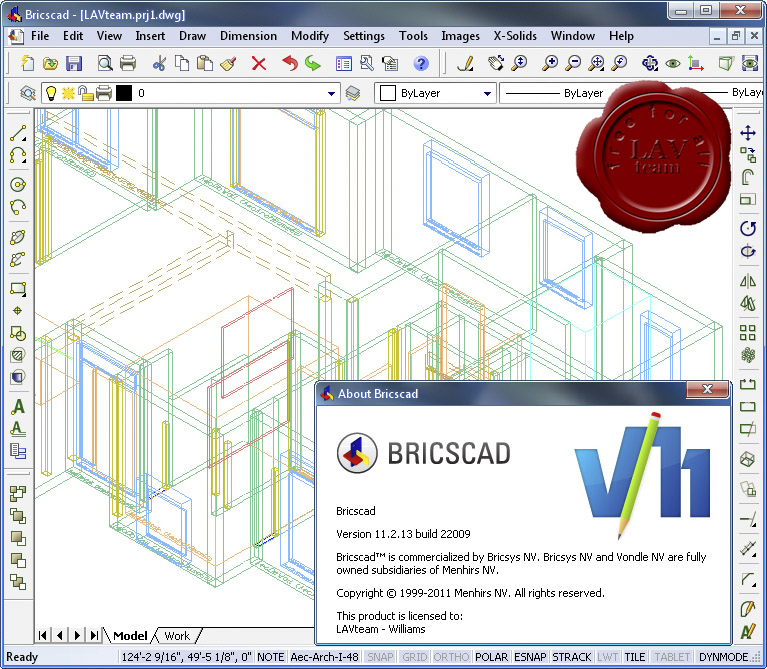
Task: Click the Paste clipboard icon
Action: 205,63
